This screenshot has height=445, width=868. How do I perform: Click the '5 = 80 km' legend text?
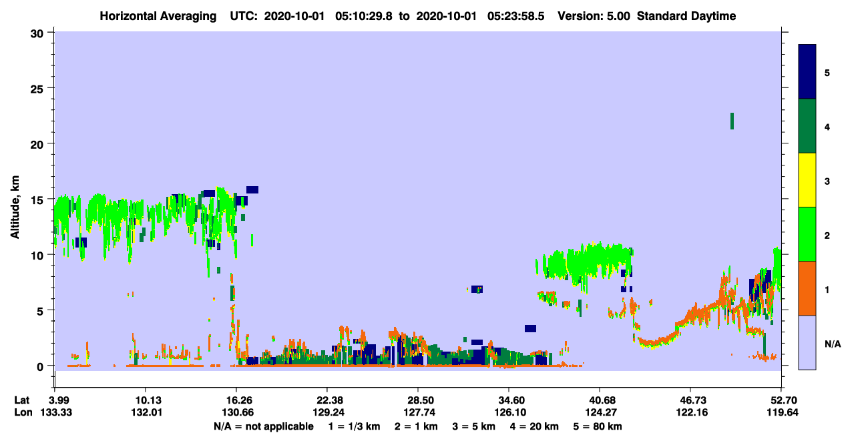(x=598, y=426)
